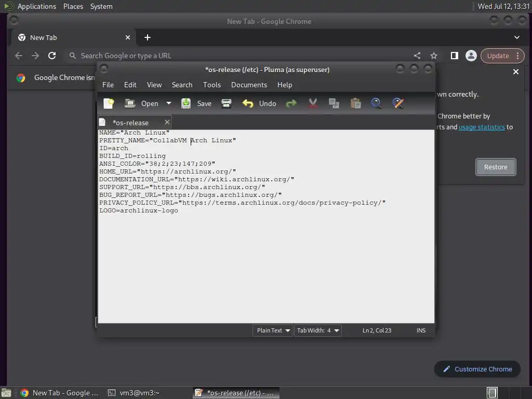Open the Plain Text language dropdown
This screenshot has width=532, height=399.
273,330
